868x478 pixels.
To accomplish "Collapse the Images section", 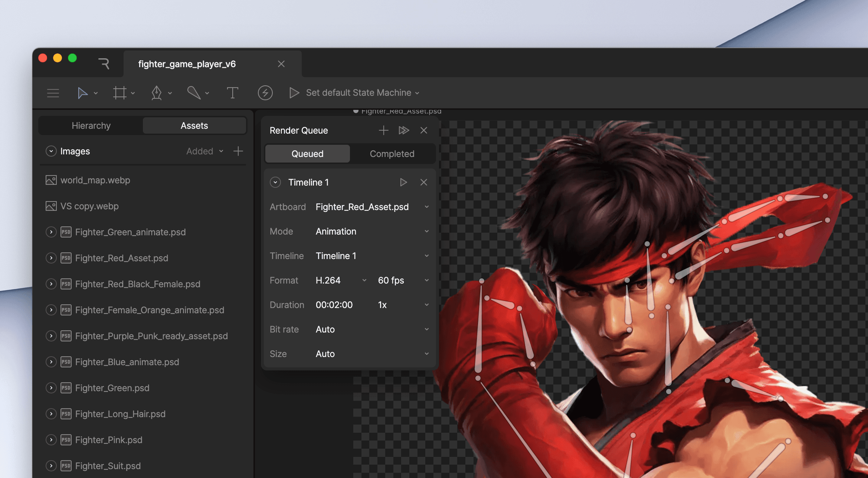I will 51,151.
